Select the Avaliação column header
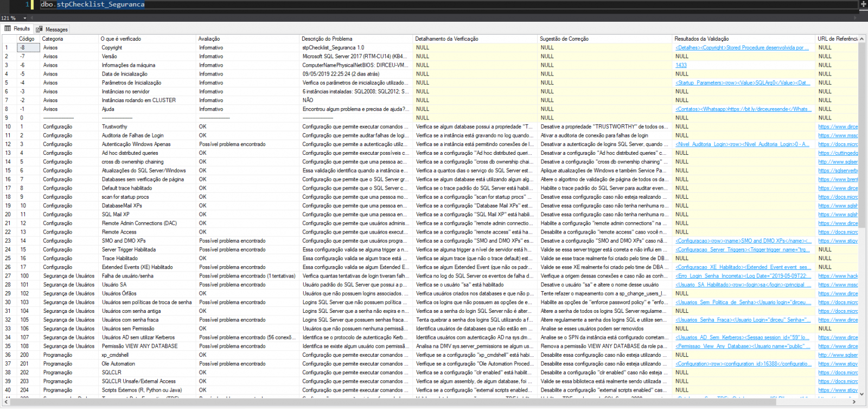The image size is (868, 409). click(x=247, y=39)
